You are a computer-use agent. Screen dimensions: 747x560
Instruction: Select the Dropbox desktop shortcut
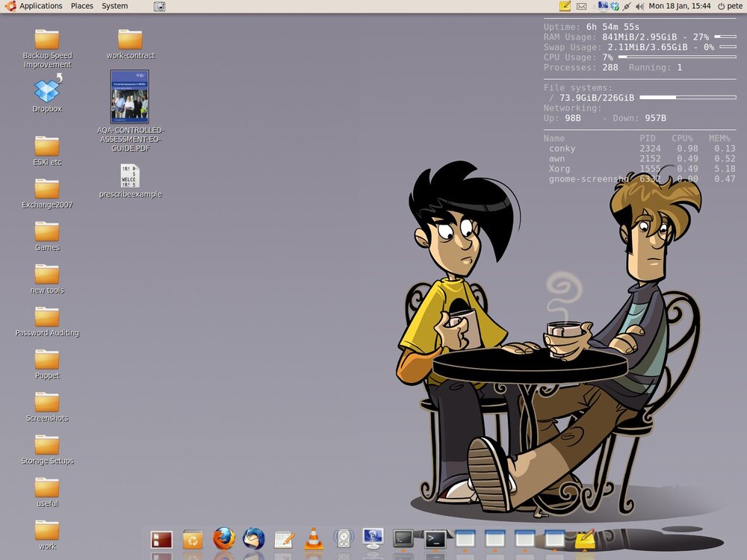pos(47,93)
